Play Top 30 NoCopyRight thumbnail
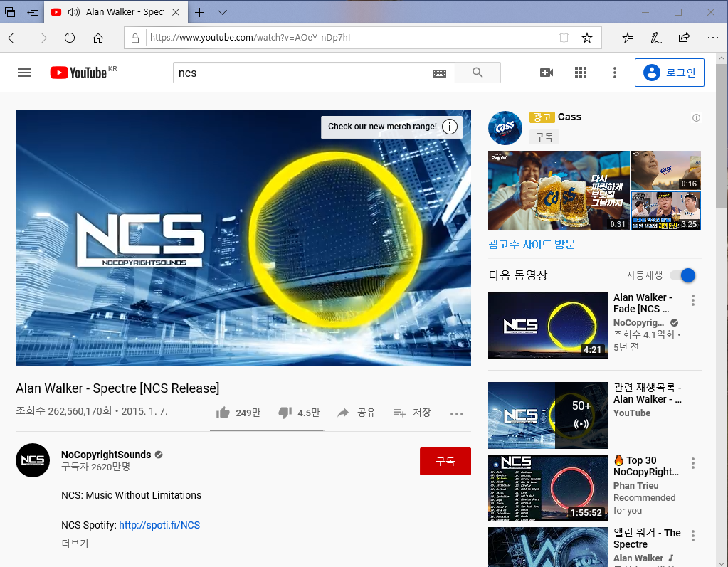Screen dimensions: 728x567 548,488
